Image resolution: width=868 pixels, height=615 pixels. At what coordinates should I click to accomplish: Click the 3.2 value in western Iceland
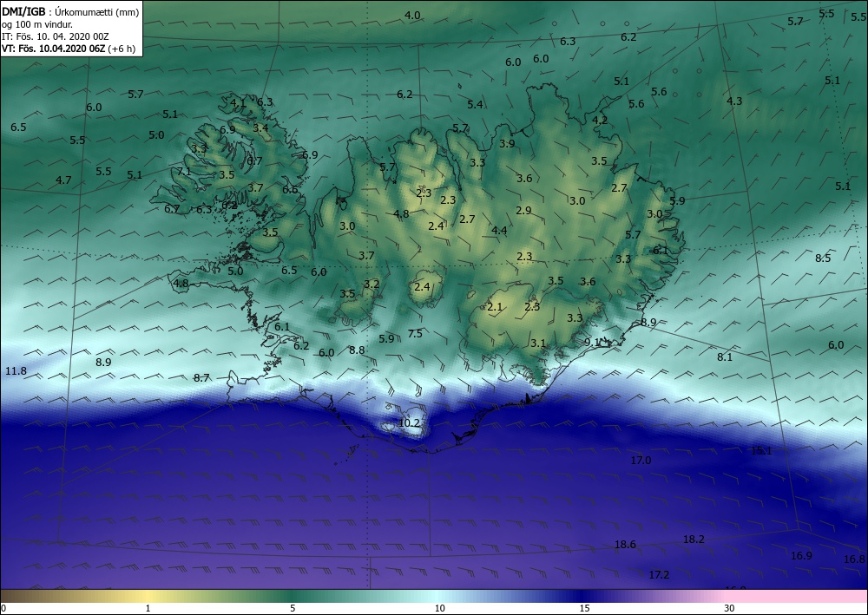coord(372,285)
